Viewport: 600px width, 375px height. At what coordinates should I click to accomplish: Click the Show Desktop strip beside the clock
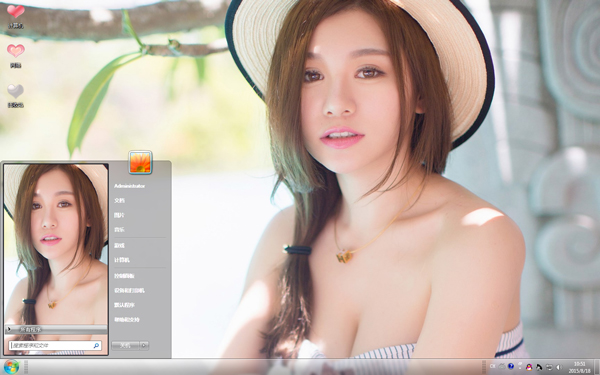coord(597,367)
